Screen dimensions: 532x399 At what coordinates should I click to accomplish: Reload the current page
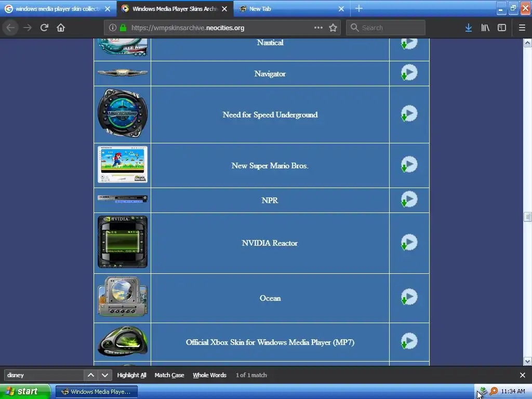44,28
